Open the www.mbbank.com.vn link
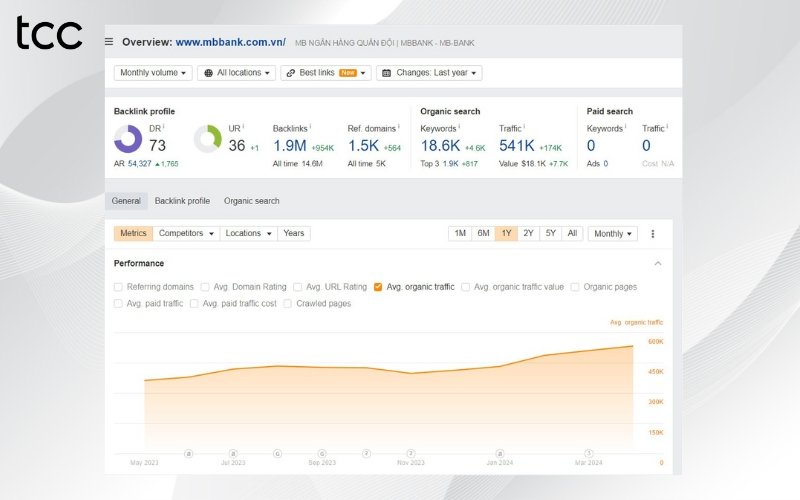This screenshot has width=800, height=500. pos(231,42)
